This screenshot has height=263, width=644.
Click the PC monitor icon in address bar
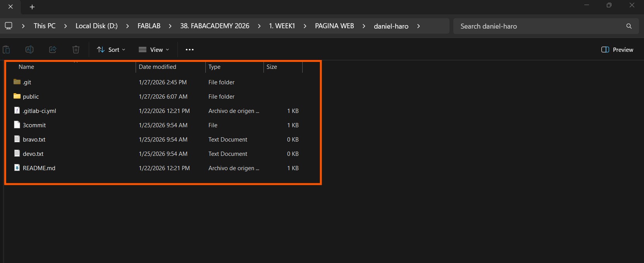(x=9, y=26)
